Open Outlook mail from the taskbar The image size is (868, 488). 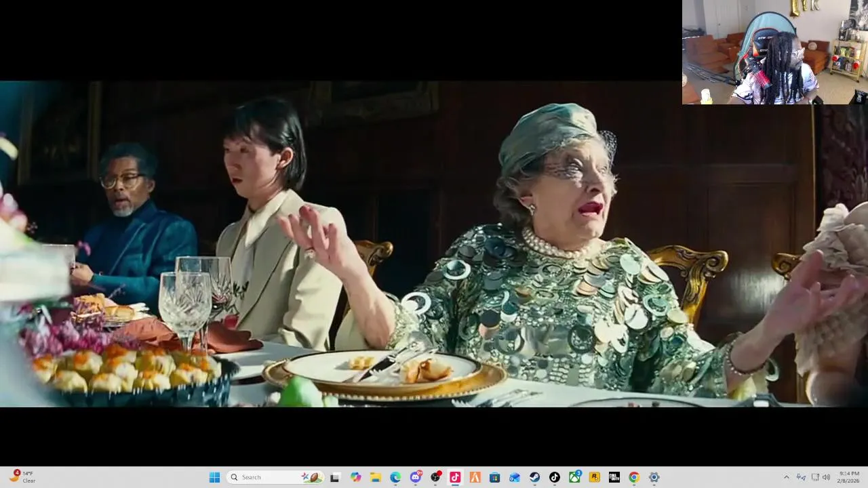[515, 477]
